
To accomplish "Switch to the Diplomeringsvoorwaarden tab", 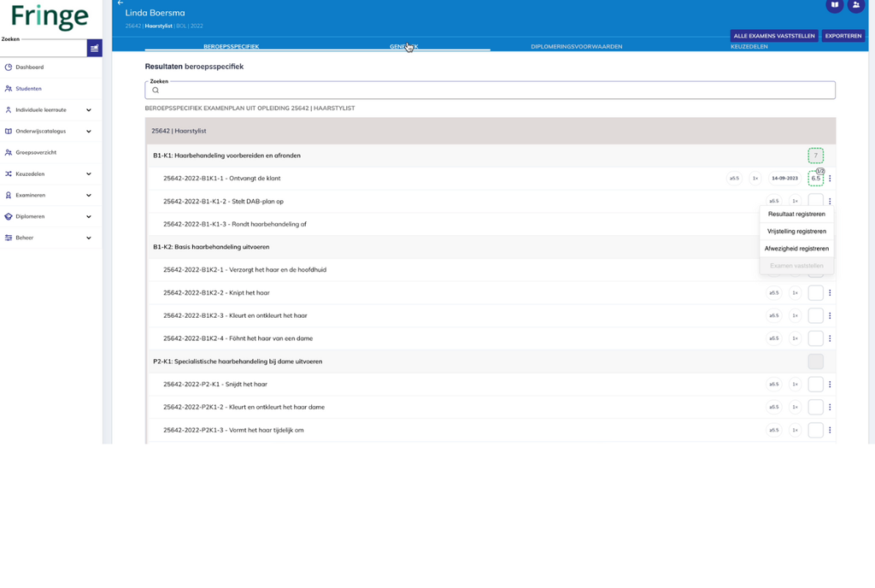I will point(576,46).
